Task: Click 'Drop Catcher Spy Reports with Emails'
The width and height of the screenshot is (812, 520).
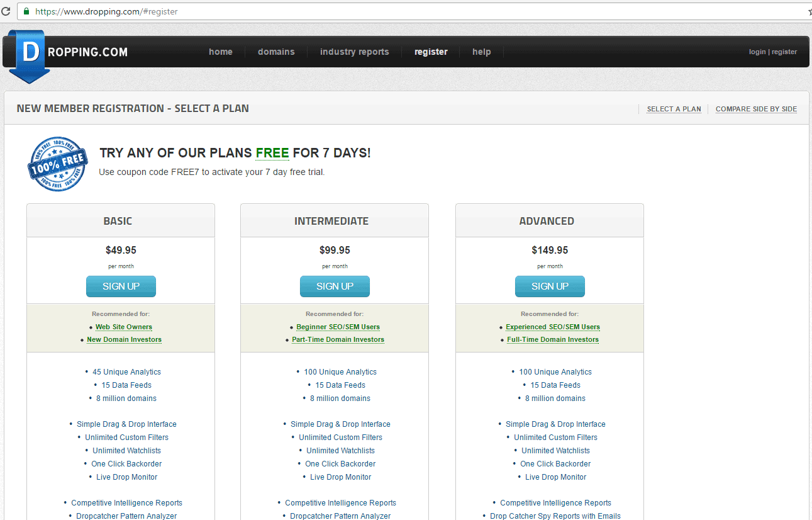Action: click(x=555, y=516)
